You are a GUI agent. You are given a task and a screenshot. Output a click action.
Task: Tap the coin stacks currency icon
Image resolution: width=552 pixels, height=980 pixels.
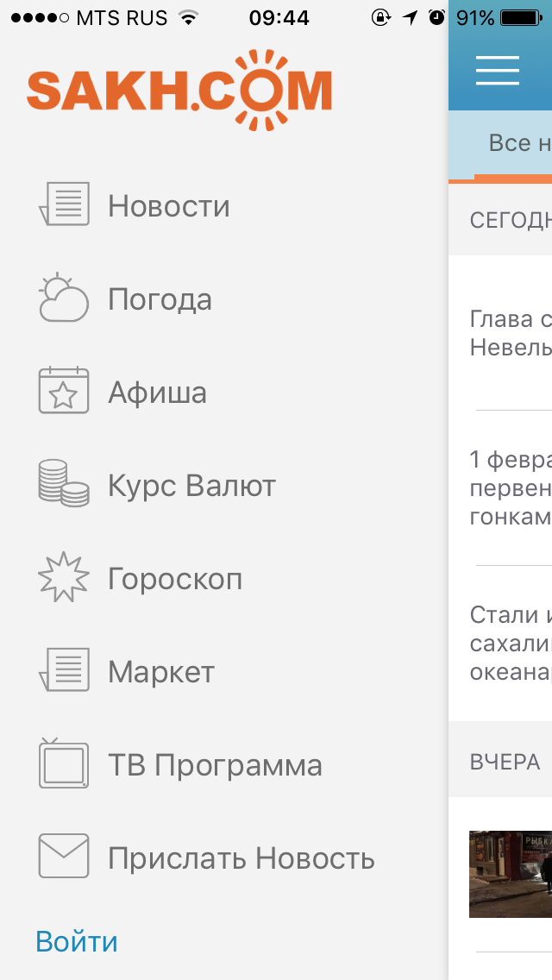click(x=64, y=482)
